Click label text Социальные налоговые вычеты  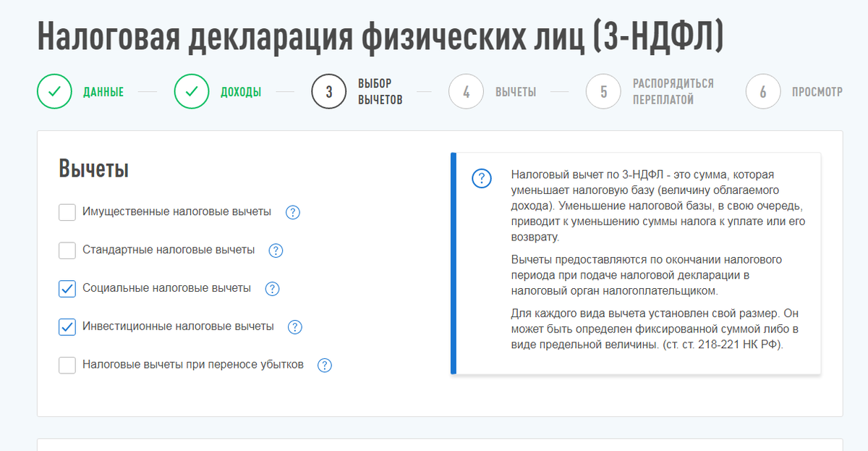click(x=167, y=288)
